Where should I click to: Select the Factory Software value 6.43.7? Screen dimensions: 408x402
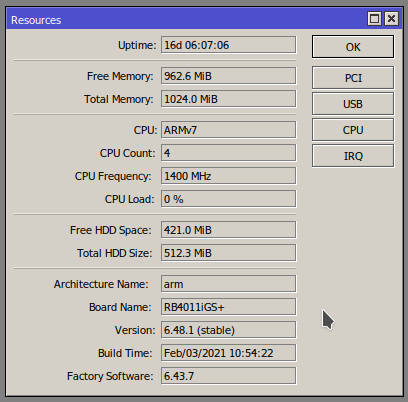click(229, 376)
